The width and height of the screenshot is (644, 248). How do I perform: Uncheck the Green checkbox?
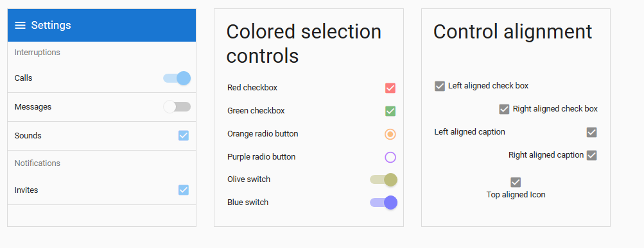(x=390, y=111)
